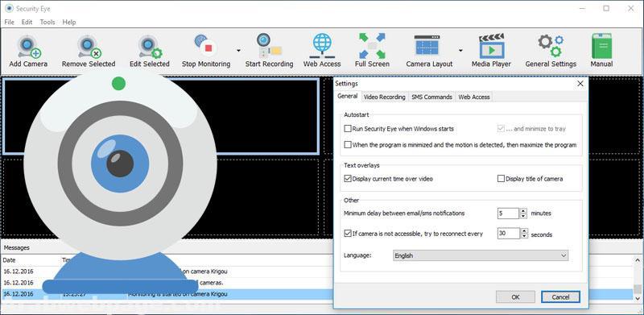Increase the notification delay minutes spinner

point(523,211)
